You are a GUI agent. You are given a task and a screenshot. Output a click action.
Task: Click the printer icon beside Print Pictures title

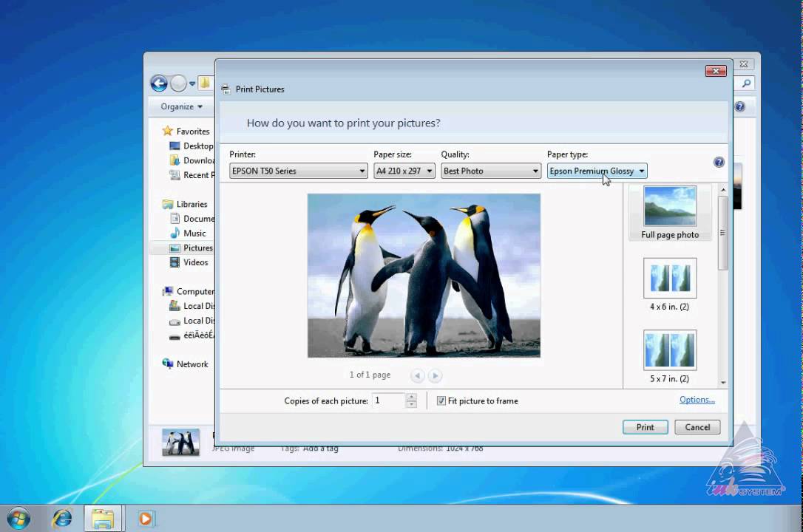pyautogui.click(x=226, y=89)
